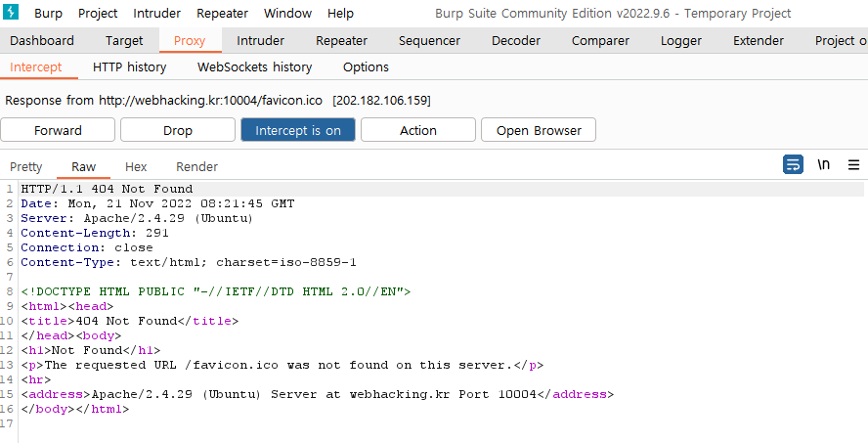Open the Repeater menu in the menu bar
This screenshot has height=443, width=868.
[223, 14]
